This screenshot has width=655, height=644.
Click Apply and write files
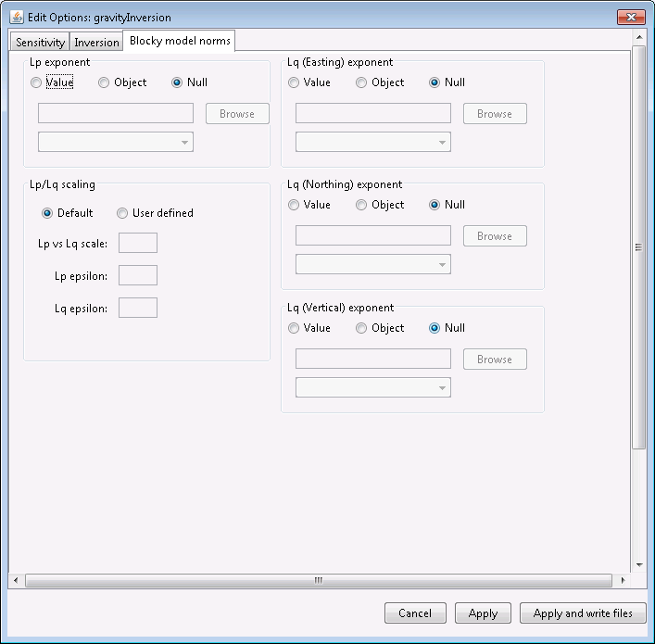tap(583, 613)
